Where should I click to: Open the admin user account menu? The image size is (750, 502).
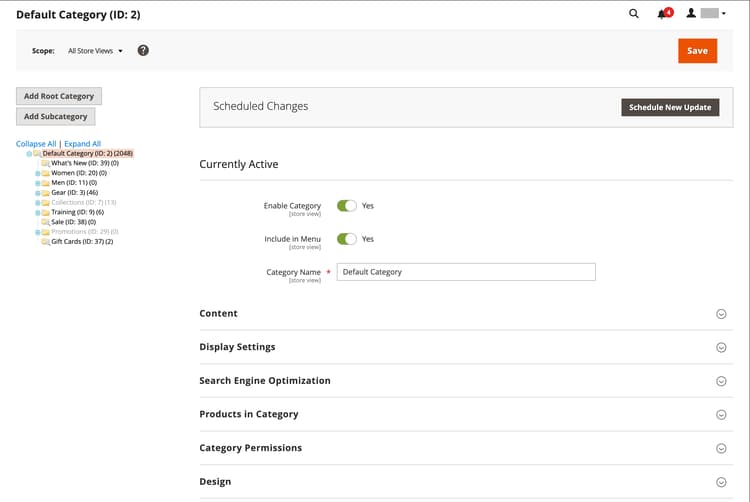(x=706, y=13)
